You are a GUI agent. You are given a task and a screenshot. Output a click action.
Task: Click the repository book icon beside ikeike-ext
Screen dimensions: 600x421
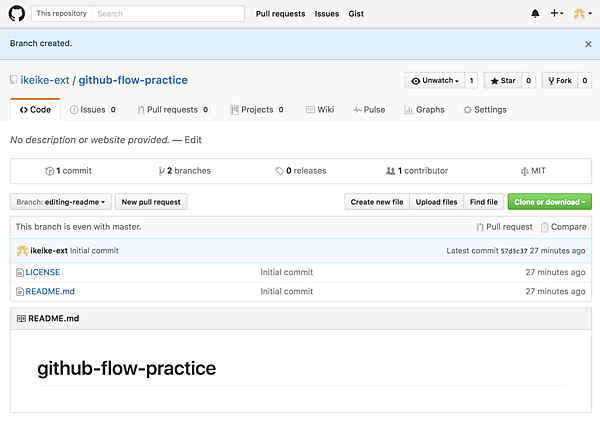tap(13, 80)
